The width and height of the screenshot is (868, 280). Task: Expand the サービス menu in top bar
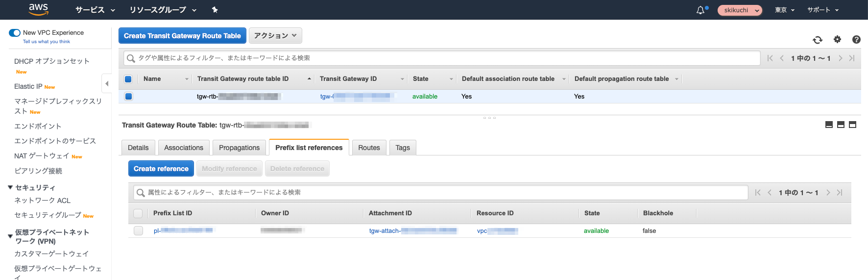tap(95, 10)
